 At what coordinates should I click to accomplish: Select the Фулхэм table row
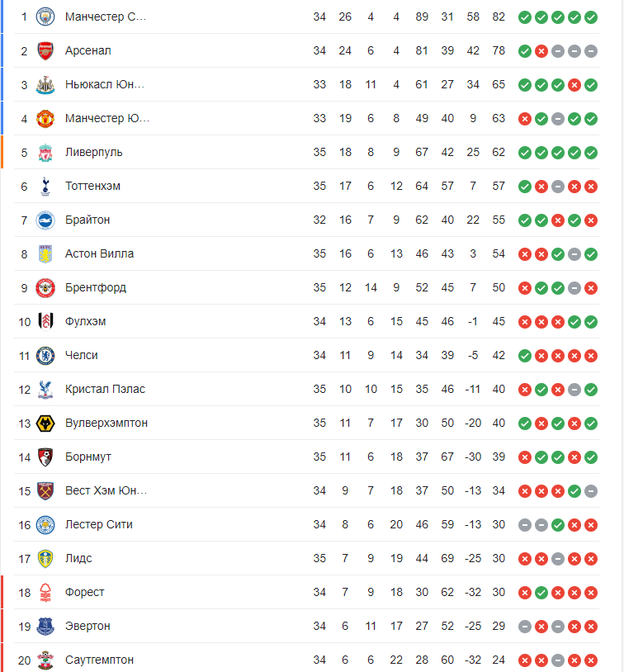[306, 322]
